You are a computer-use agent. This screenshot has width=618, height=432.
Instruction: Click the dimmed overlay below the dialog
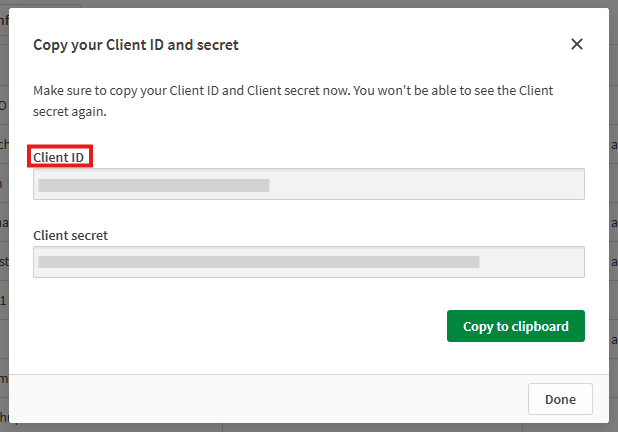tap(309, 428)
